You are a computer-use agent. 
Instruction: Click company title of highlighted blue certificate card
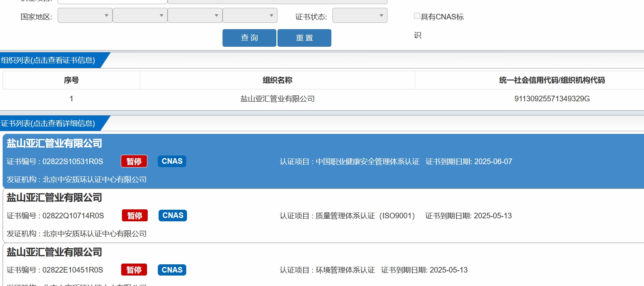[54, 143]
